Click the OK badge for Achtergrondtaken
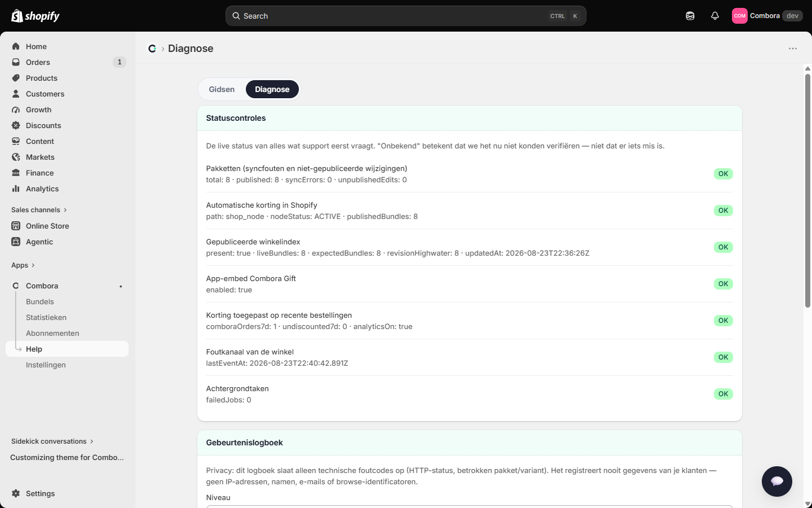This screenshot has height=508, width=812. [723, 394]
